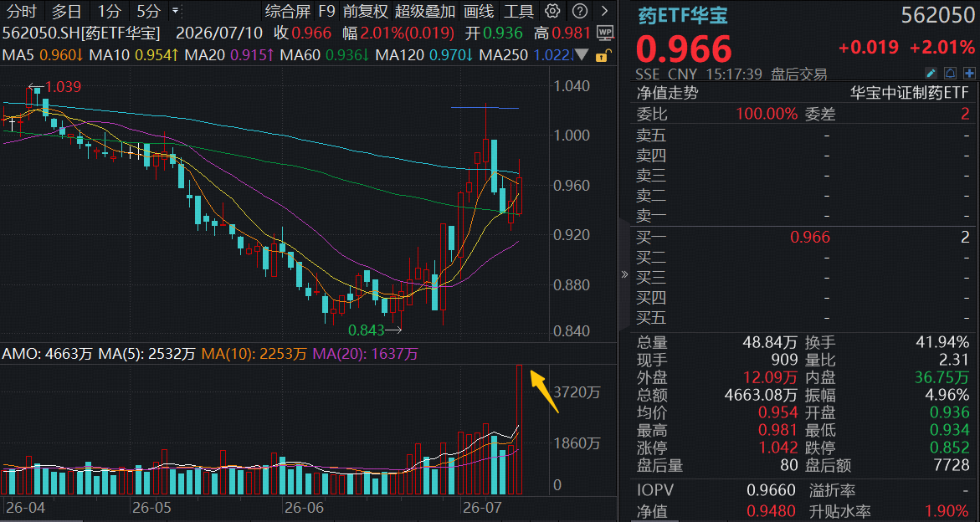Open the 画线 drawing tools
Viewport: 980px width, 522px height.
pyautogui.click(x=479, y=11)
